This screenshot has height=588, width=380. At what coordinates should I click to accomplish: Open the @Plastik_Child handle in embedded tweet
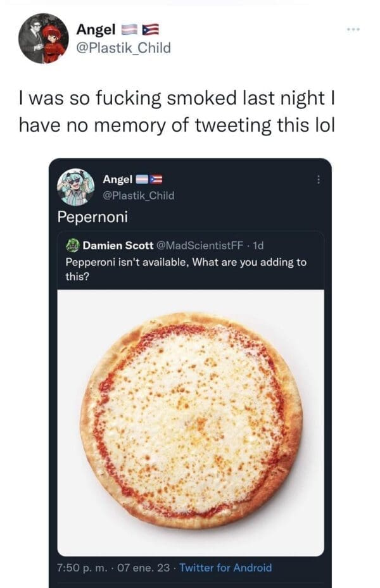[x=138, y=195]
